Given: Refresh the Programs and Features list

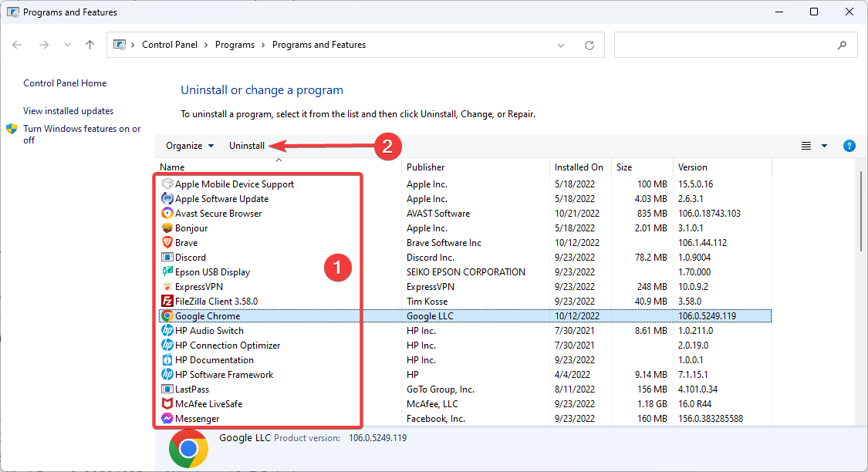Looking at the screenshot, I should tap(589, 45).
